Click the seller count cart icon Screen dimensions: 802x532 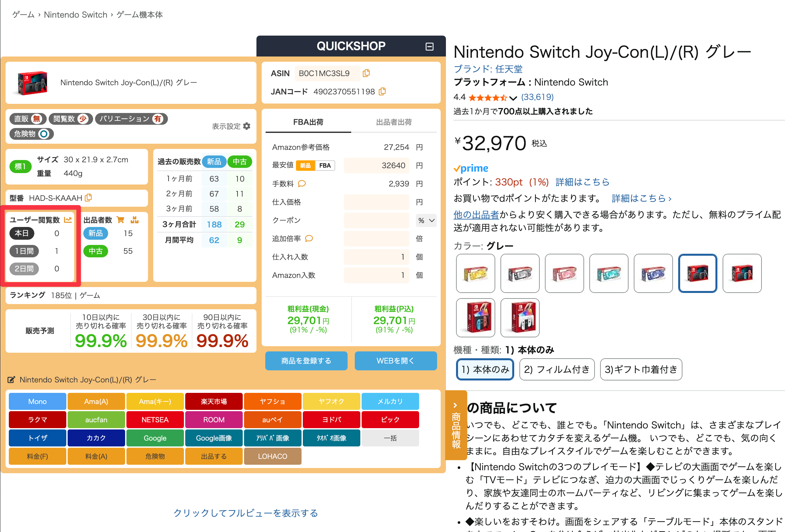(x=120, y=220)
